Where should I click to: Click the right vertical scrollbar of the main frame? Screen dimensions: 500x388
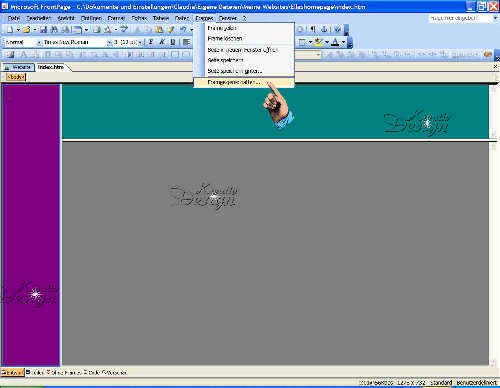[493, 254]
